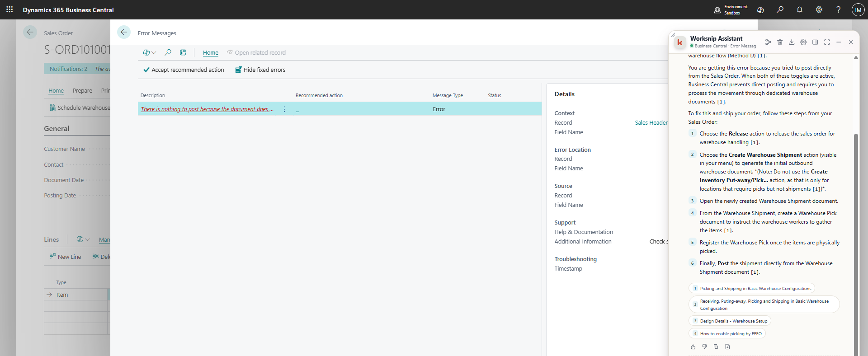Viewport: 868px width, 356px height.
Task: Export the assistant answer to a document
Action: [727, 347]
